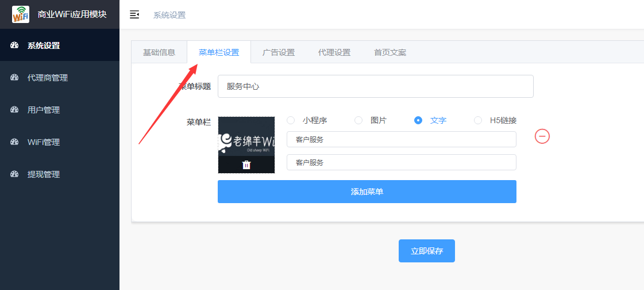
Task: Click the WiFi app logo
Action: 21,14
